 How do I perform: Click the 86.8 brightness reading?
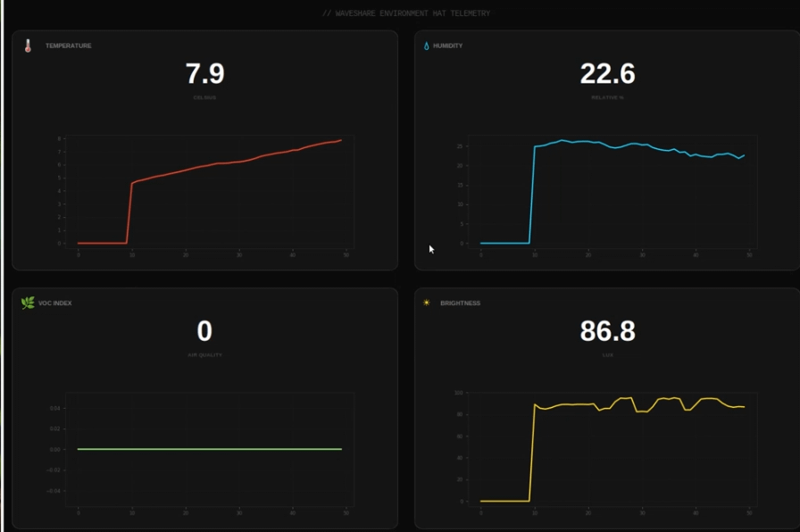click(607, 331)
